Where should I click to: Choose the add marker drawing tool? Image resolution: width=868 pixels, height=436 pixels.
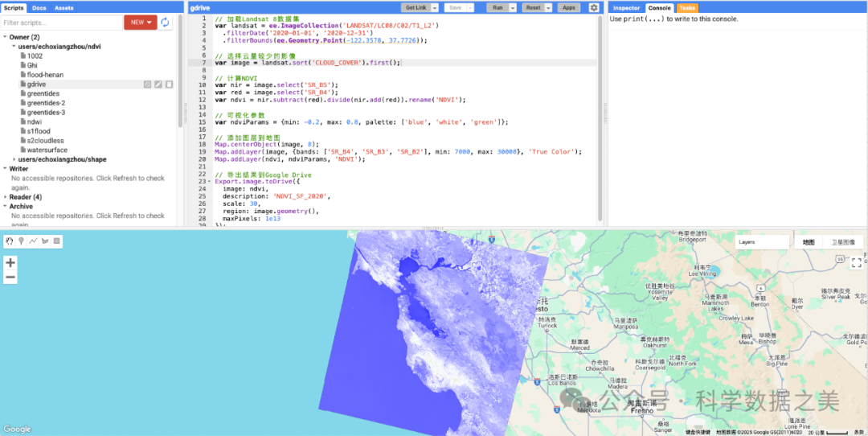[x=21, y=241]
